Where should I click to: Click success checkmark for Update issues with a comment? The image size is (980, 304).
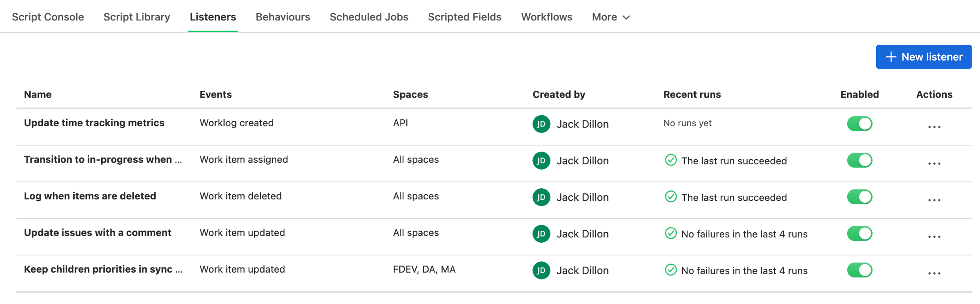coord(670,233)
